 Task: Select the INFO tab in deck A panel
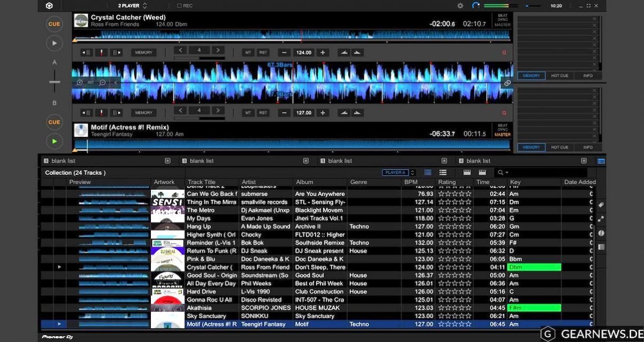[588, 76]
